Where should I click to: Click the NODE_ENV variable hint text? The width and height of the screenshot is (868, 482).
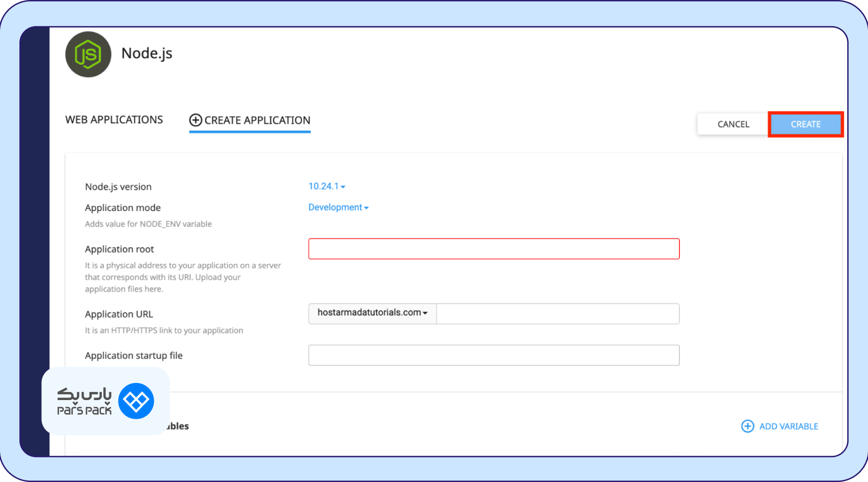click(148, 224)
